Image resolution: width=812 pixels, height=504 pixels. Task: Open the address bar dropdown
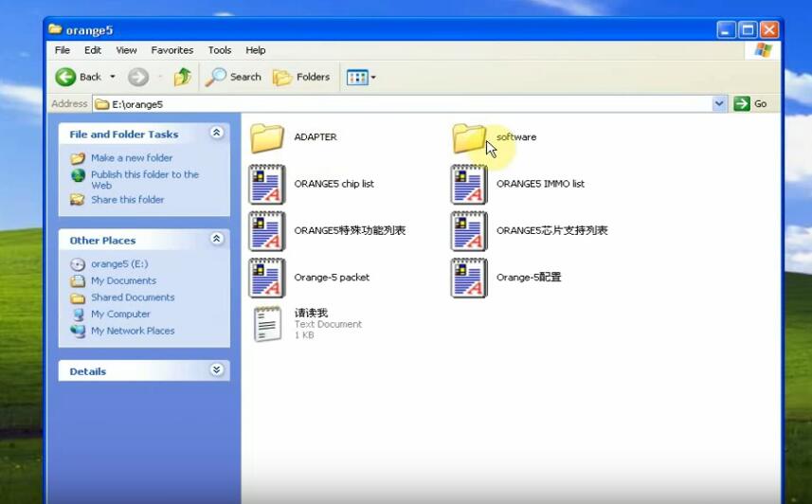coord(719,103)
